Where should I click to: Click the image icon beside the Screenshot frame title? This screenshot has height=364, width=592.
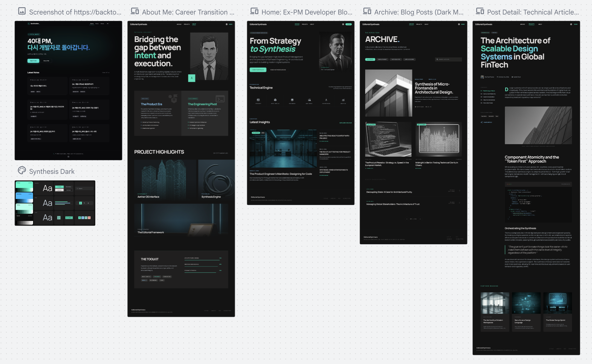(22, 11)
